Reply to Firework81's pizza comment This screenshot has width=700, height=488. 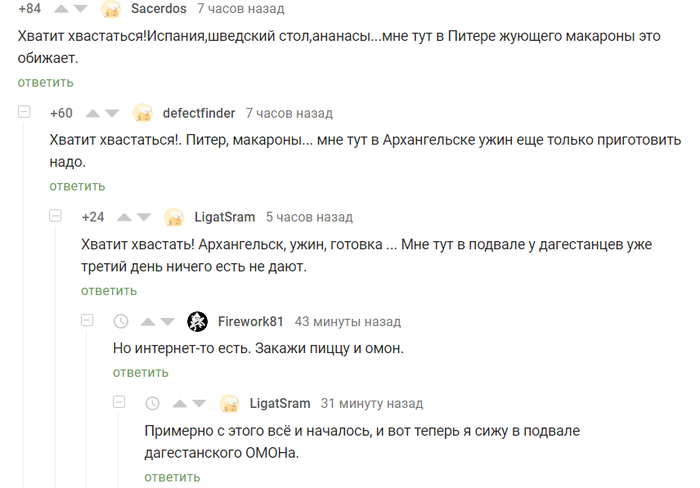(141, 372)
